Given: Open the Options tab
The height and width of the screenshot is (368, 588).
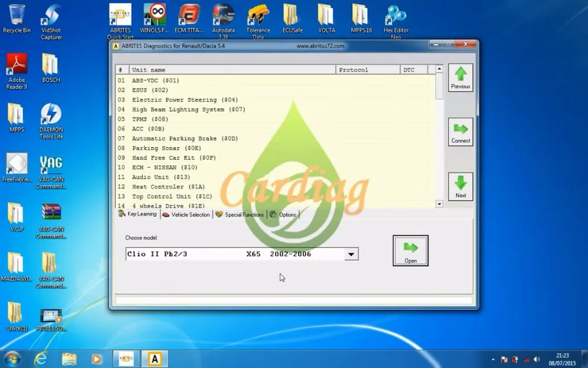Looking at the screenshot, I should point(283,214).
